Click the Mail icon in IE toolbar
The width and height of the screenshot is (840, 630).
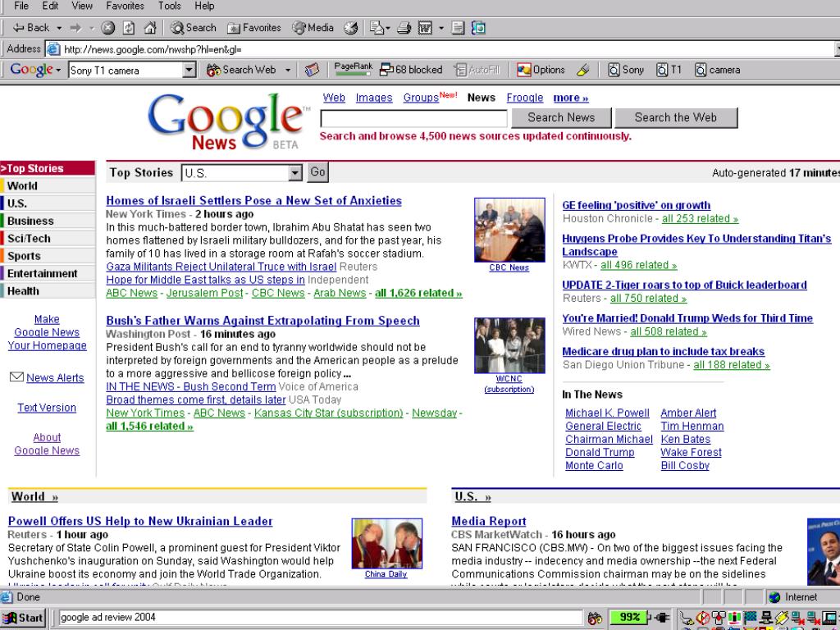[379, 28]
